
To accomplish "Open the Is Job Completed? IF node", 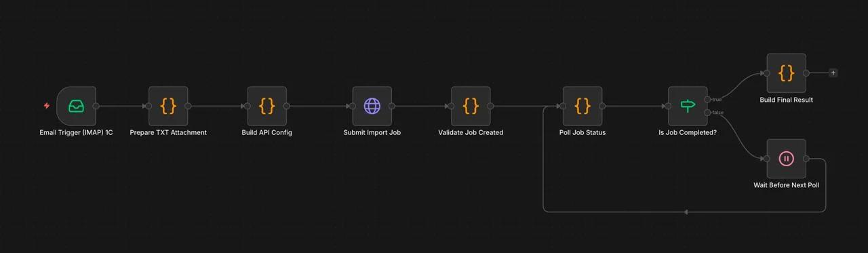I will (x=688, y=106).
